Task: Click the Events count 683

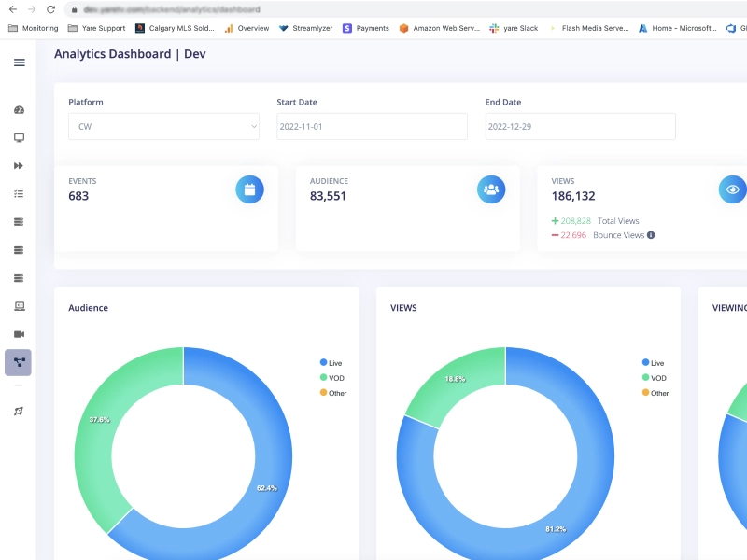Action: [x=78, y=196]
